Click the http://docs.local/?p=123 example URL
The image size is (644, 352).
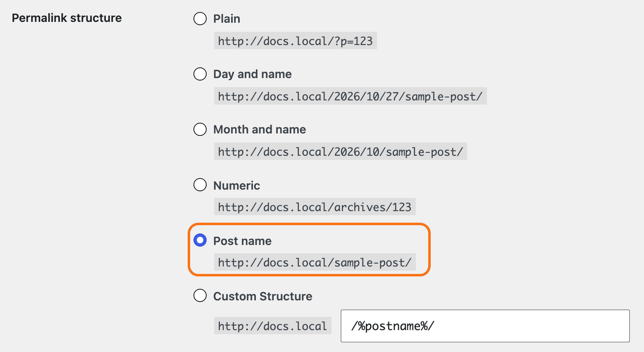point(295,41)
